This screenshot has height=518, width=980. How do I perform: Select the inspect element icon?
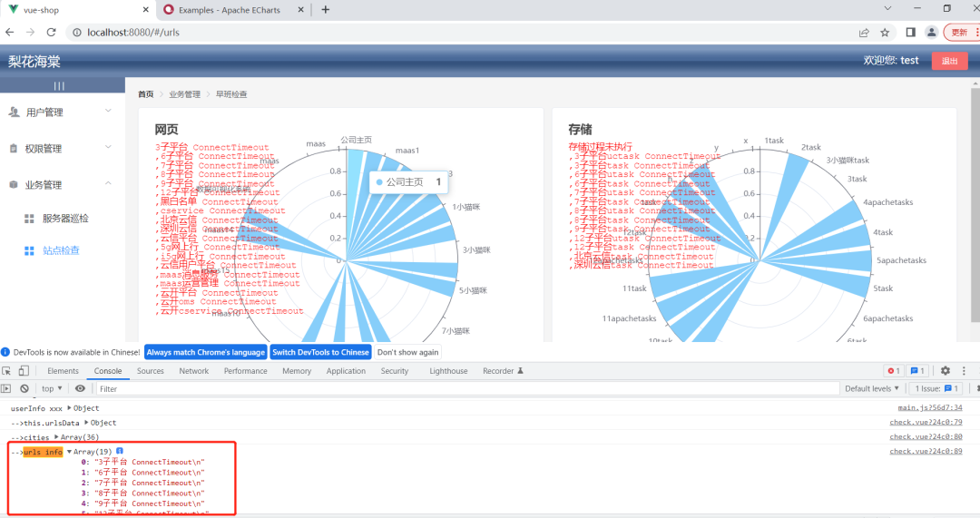pos(7,370)
